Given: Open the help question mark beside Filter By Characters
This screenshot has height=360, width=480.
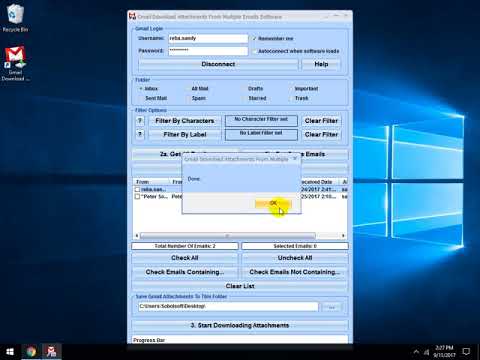Looking at the screenshot, I should pos(140,121).
